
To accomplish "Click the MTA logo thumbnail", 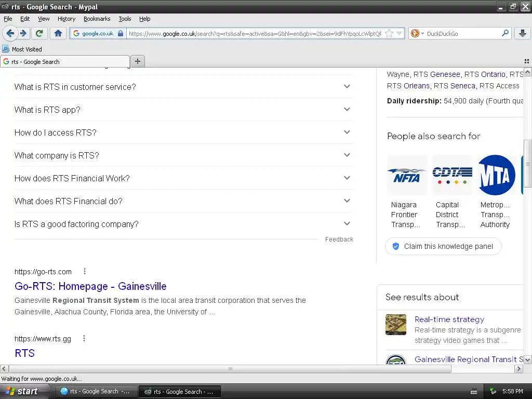I will (x=496, y=175).
